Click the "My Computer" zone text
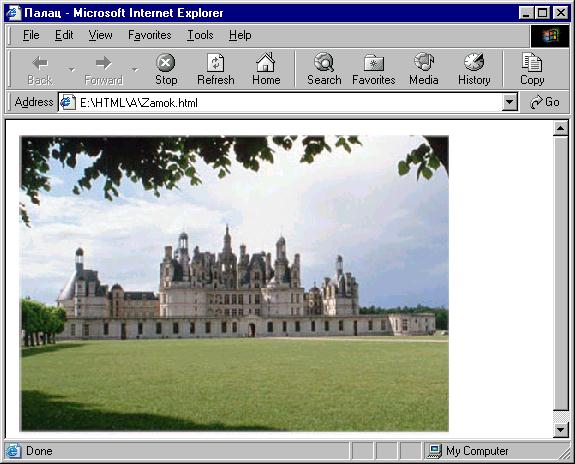Image resolution: width=575 pixels, height=464 pixels. click(477, 451)
